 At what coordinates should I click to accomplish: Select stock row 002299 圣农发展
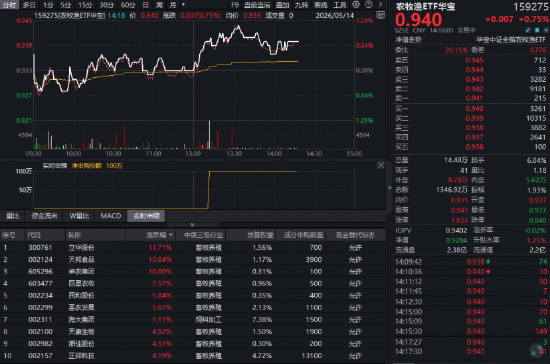193,308
